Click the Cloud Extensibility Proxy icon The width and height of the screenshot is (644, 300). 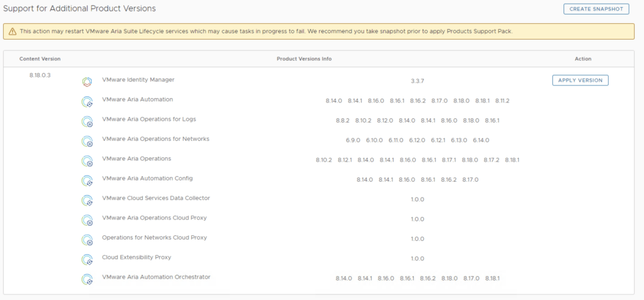click(x=87, y=260)
